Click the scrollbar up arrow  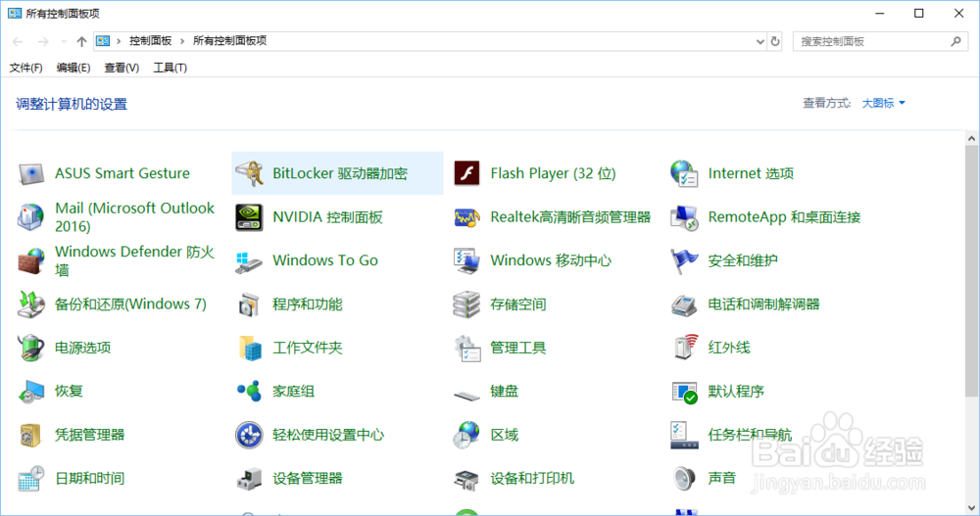971,138
